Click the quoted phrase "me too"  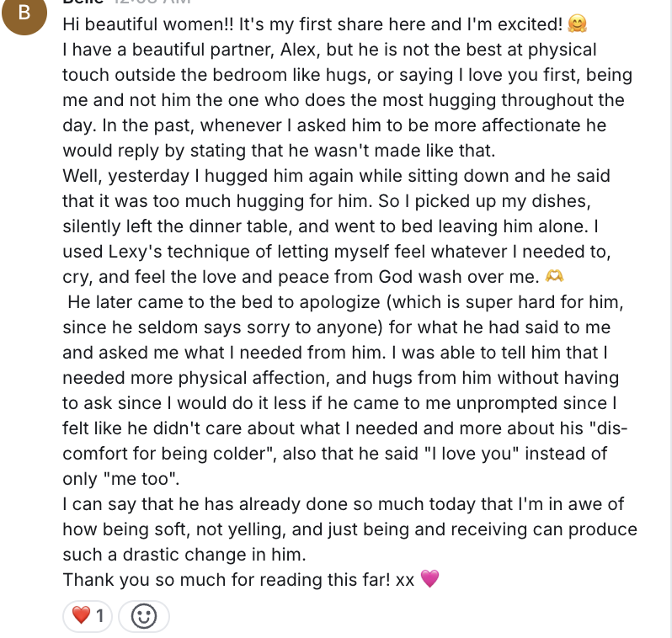tap(140, 479)
